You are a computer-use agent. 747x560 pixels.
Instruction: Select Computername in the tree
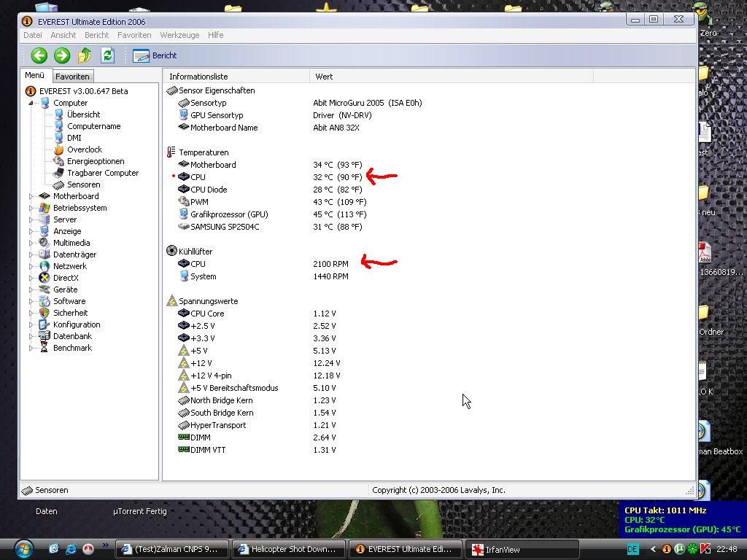tap(94, 126)
